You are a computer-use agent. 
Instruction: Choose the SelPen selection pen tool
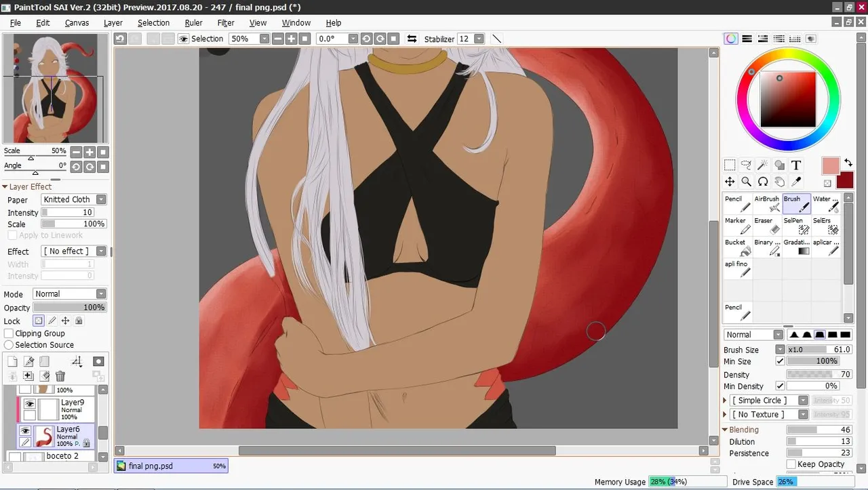coord(796,226)
